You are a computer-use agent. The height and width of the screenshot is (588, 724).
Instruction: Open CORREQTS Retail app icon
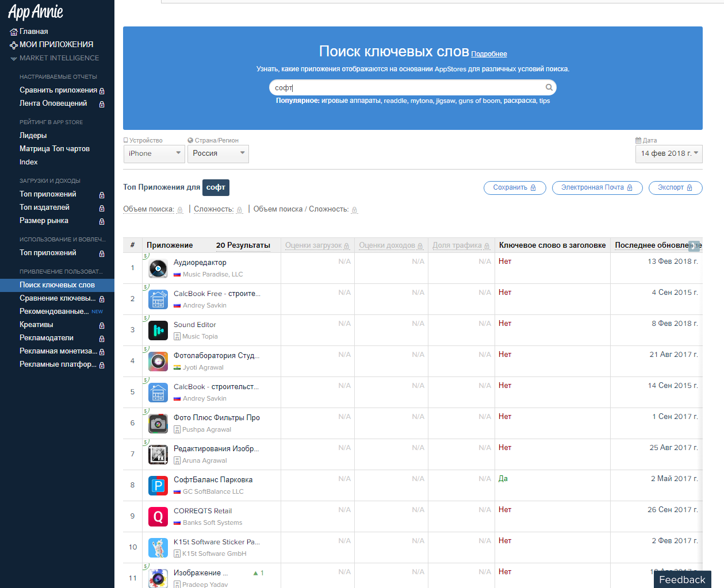coord(158,517)
